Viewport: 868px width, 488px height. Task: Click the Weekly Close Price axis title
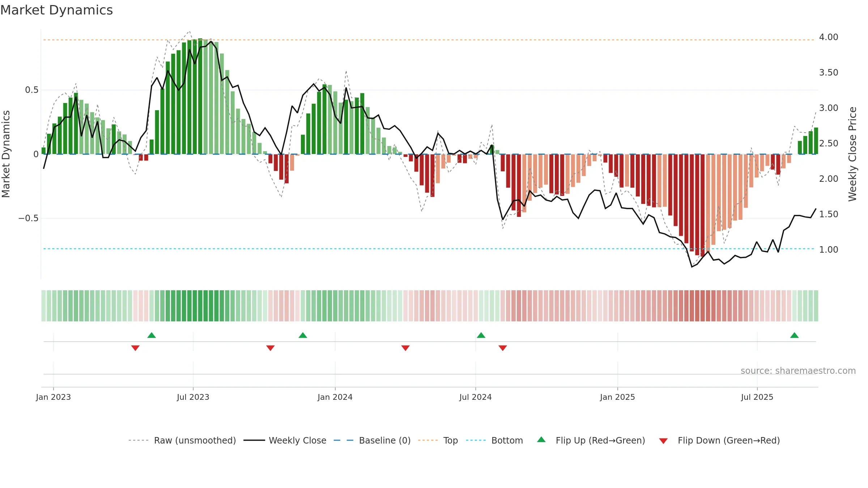[852, 154]
